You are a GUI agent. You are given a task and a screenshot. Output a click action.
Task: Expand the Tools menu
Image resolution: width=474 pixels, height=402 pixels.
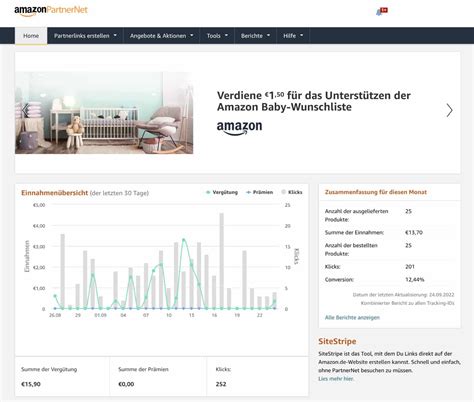pyautogui.click(x=217, y=36)
